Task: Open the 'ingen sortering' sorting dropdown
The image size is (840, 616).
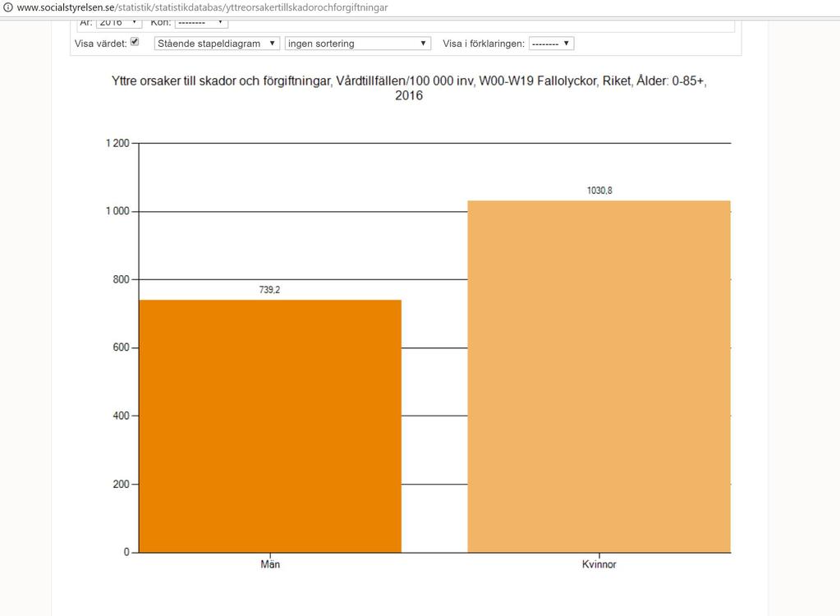Action: click(358, 44)
